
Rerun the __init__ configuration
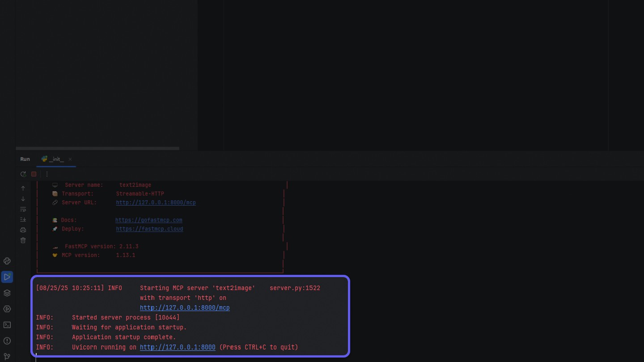pyautogui.click(x=23, y=174)
